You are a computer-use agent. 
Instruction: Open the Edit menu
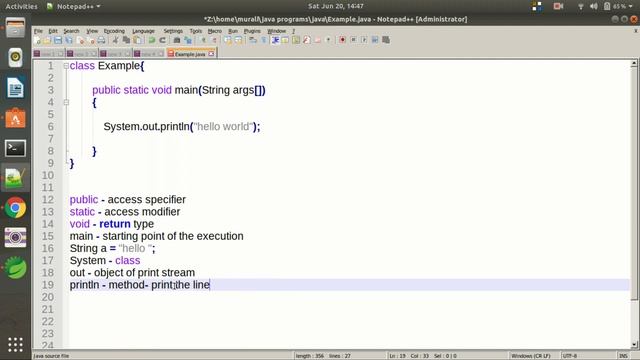click(x=53, y=31)
